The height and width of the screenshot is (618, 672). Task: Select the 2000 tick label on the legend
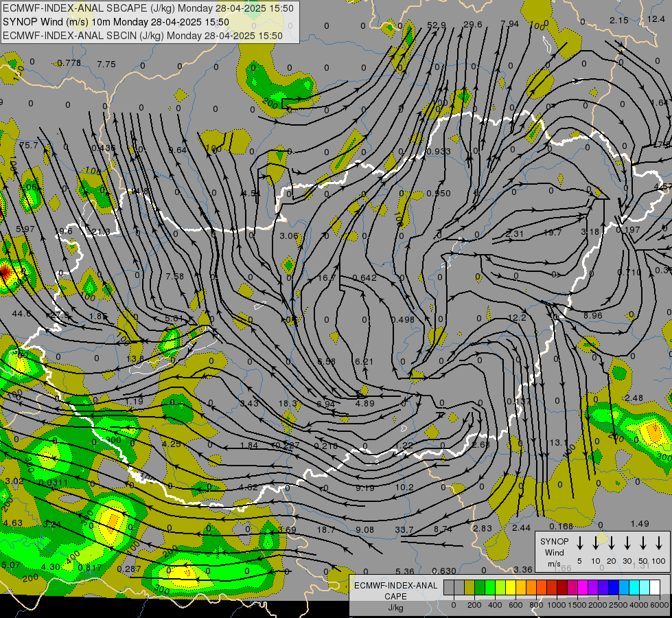tap(597, 605)
